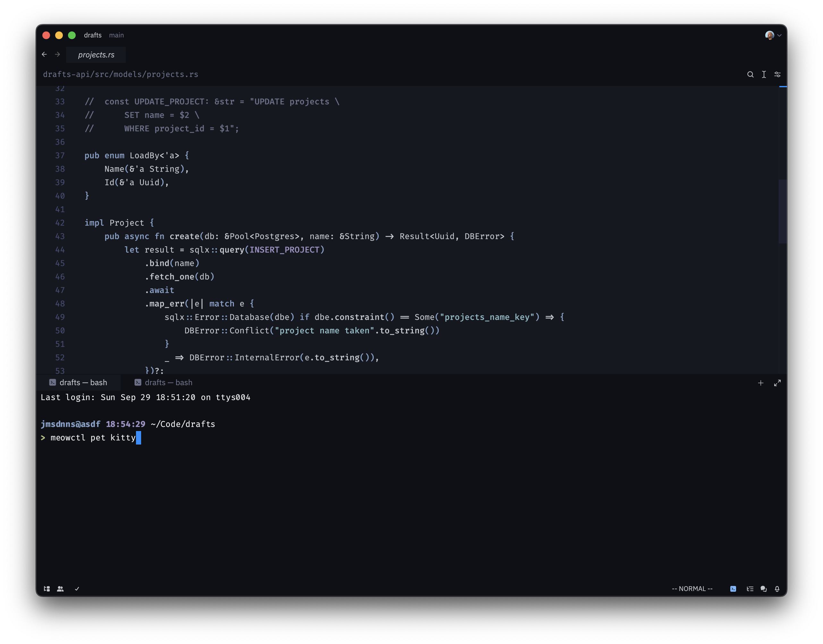Click '.await' on line 47

click(159, 290)
